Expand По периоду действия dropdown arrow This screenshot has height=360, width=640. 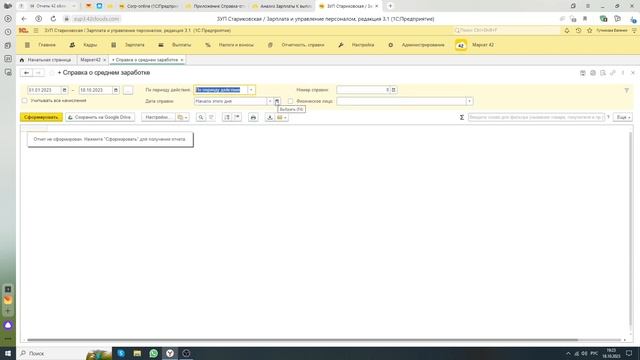(x=251, y=90)
